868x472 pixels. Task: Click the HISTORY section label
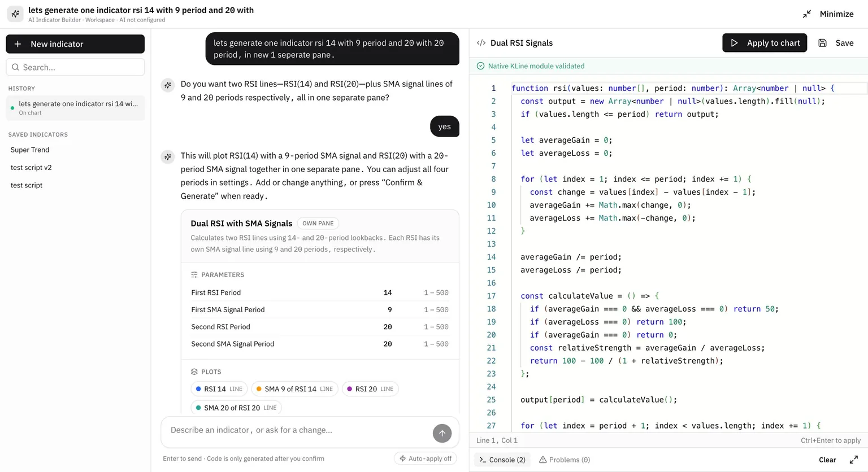point(21,89)
